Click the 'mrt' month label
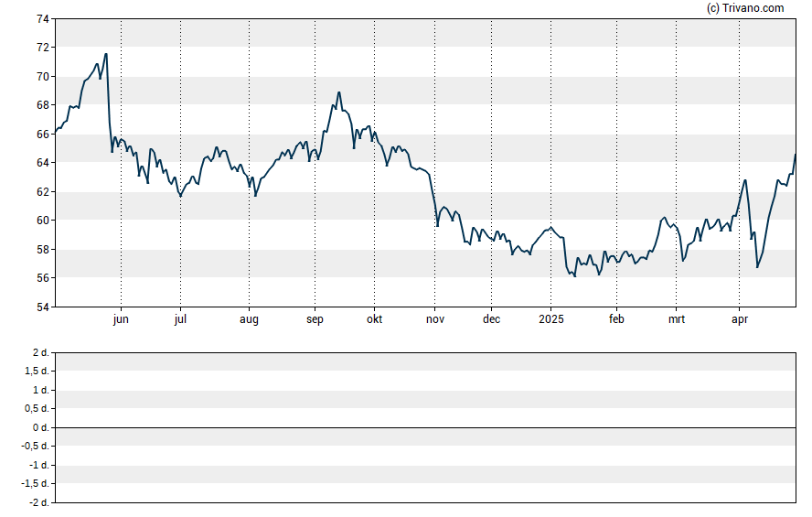The image size is (812, 517). [677, 319]
